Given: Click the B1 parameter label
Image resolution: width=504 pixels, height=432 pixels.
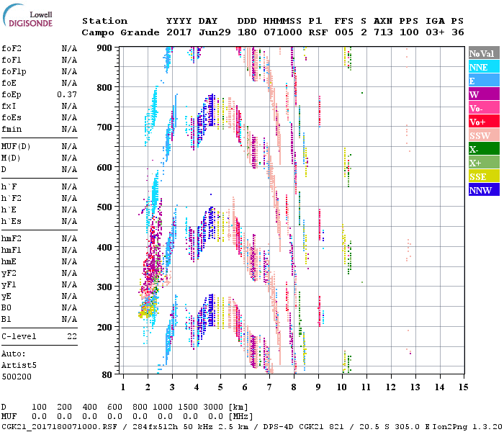Looking at the screenshot, I should [6, 320].
